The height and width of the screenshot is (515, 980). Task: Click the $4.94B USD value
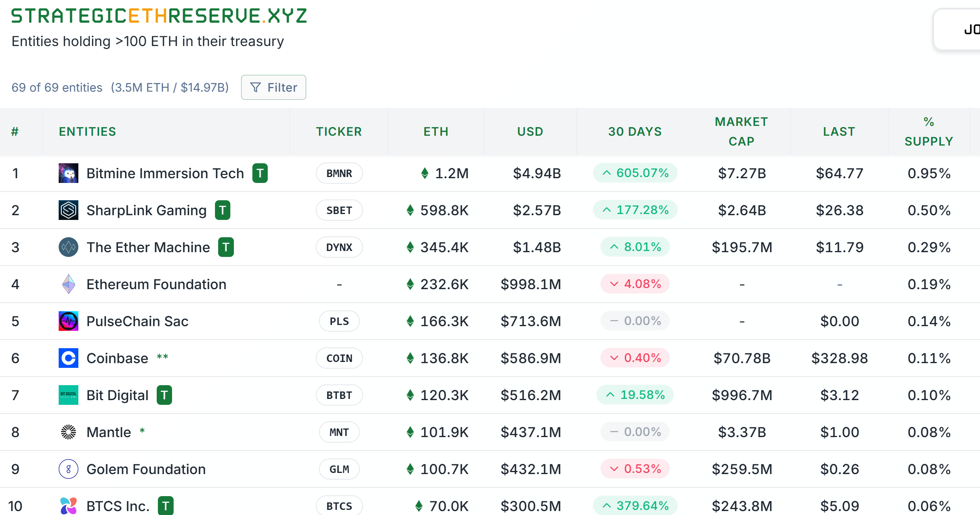point(537,173)
